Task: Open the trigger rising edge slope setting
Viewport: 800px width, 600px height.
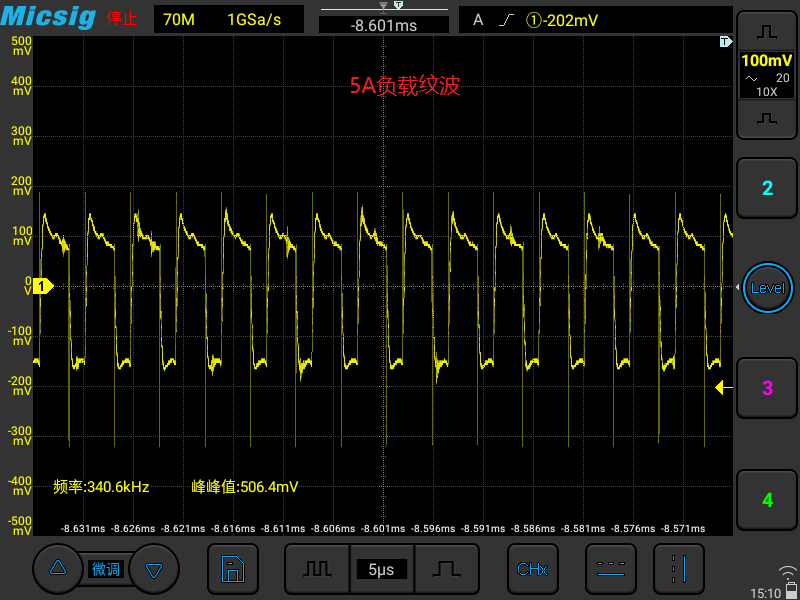Action: (506, 20)
